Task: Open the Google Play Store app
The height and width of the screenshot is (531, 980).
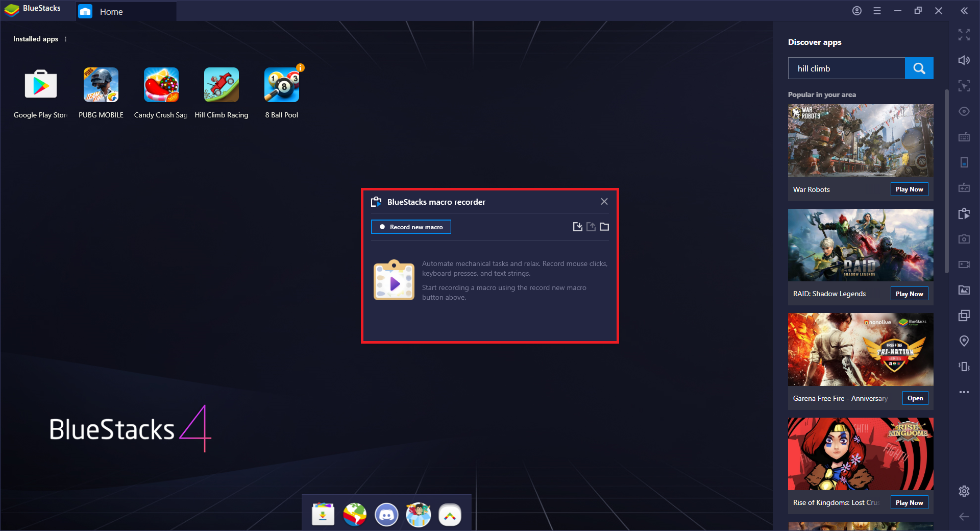Action: [x=41, y=85]
